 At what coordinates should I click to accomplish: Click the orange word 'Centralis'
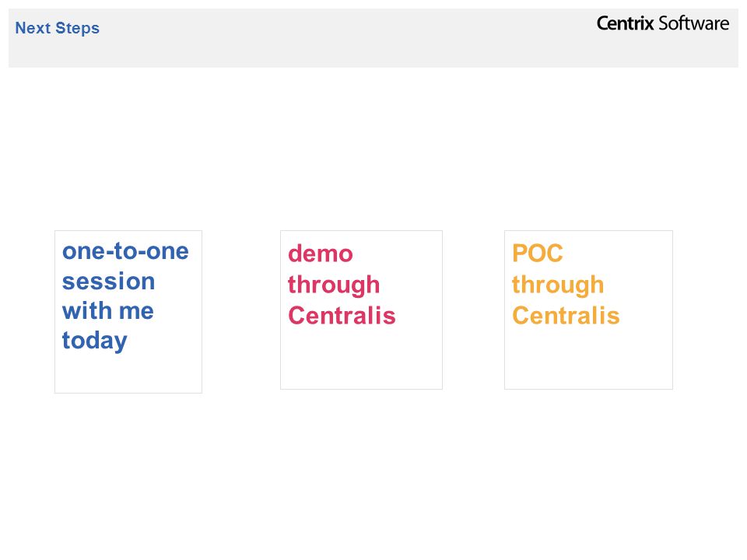tap(566, 316)
